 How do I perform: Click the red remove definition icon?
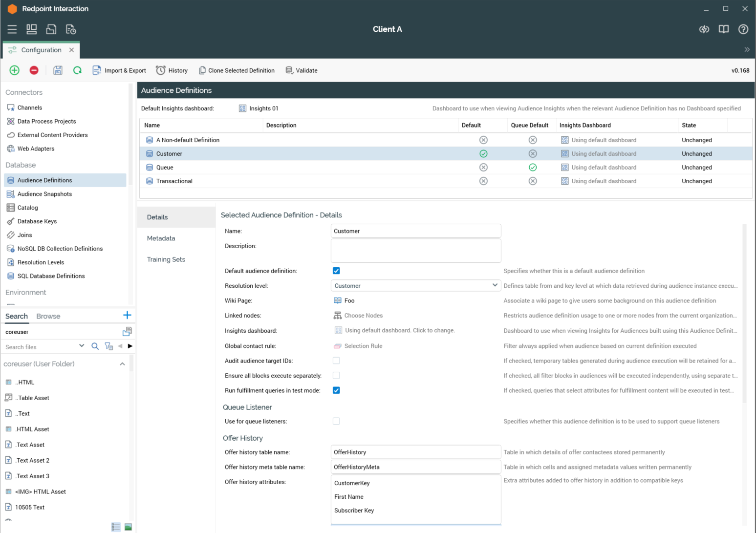coord(34,70)
